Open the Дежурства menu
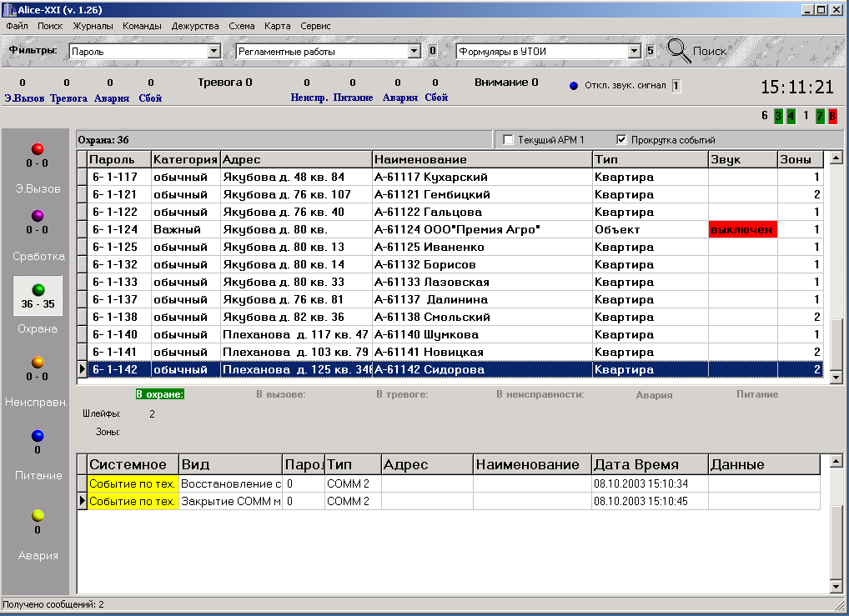 (x=195, y=26)
